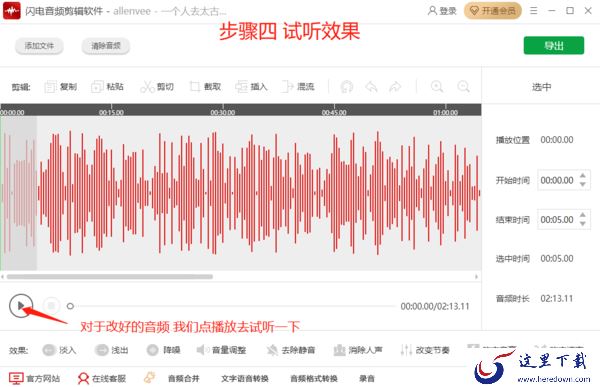This screenshot has width=600, height=387.
Task: Select the 剪切 cut tool
Action: click(157, 87)
